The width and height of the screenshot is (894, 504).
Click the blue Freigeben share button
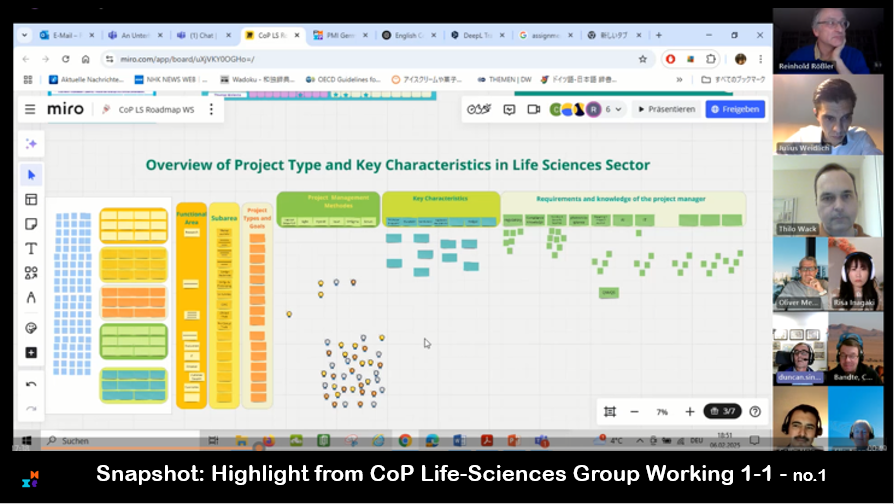[x=735, y=109]
